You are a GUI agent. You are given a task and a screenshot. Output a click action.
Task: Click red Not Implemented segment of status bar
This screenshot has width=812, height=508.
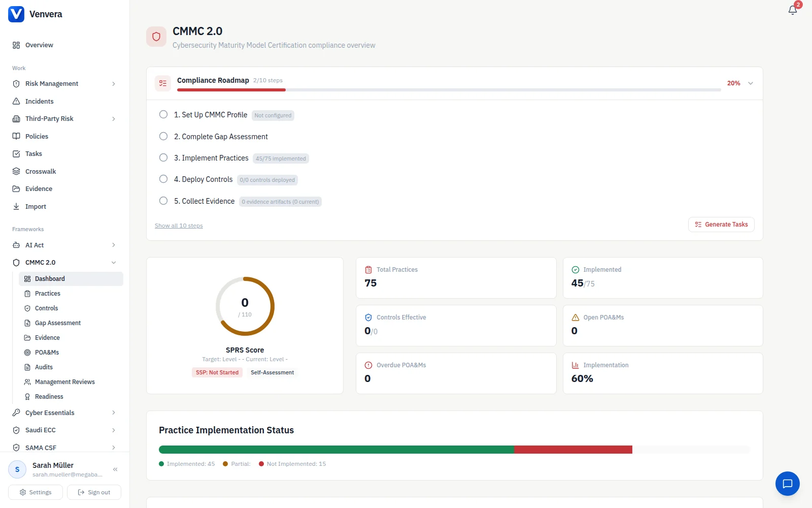(x=573, y=450)
